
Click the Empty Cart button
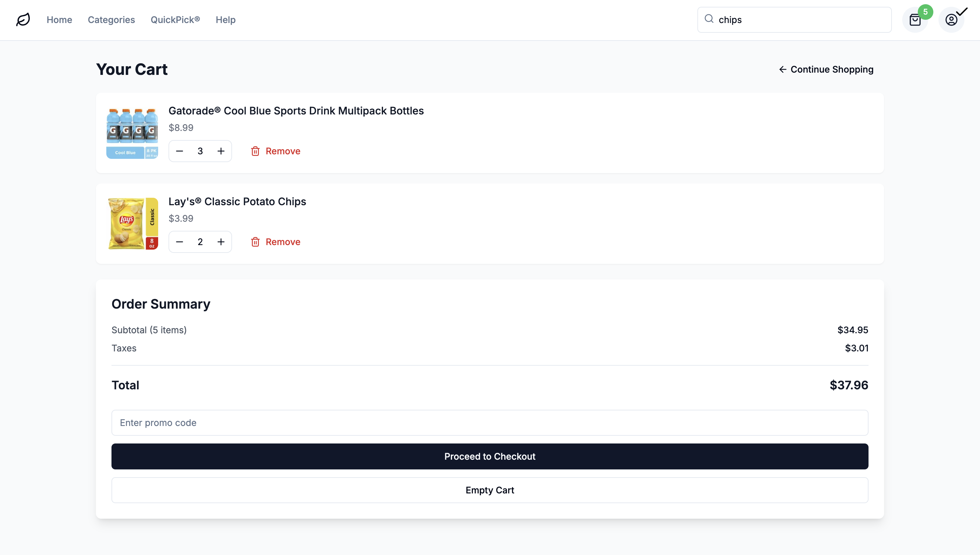490,490
